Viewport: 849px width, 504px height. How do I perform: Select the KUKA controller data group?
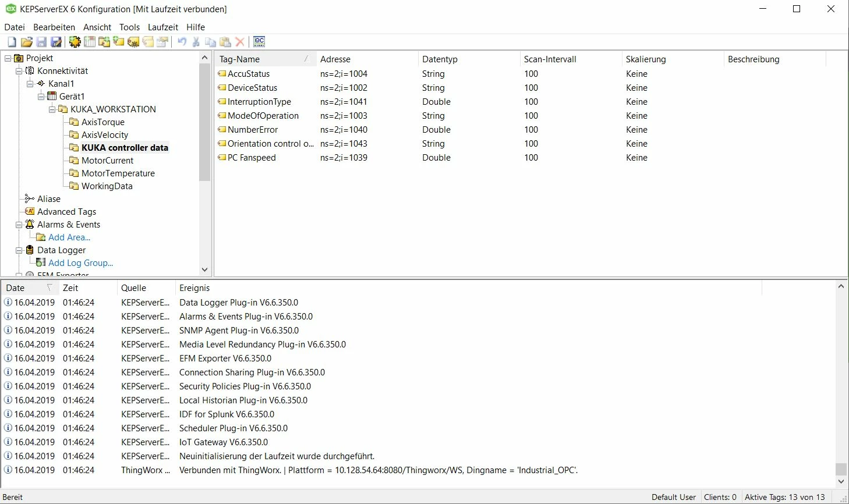click(x=125, y=148)
